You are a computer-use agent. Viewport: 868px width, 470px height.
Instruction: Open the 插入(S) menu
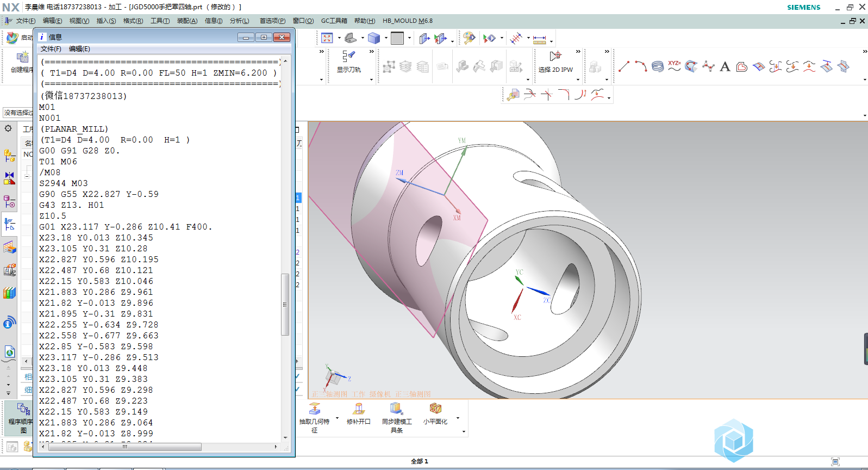pos(106,21)
